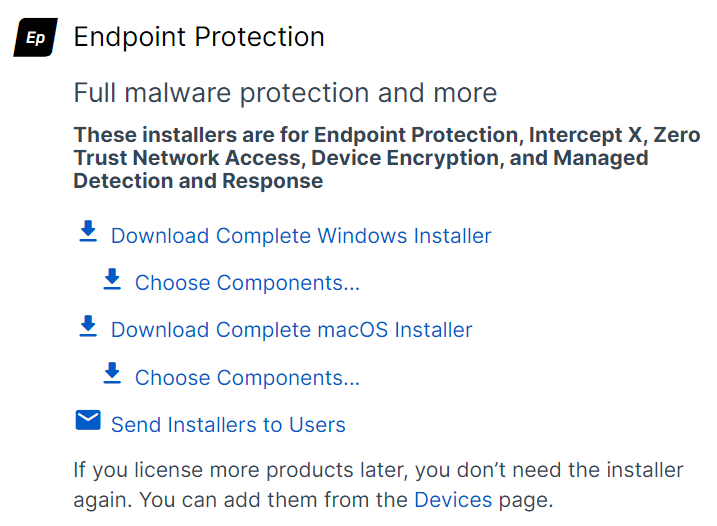Download Complete Windows Installer
717x526 pixels.
[x=301, y=236]
